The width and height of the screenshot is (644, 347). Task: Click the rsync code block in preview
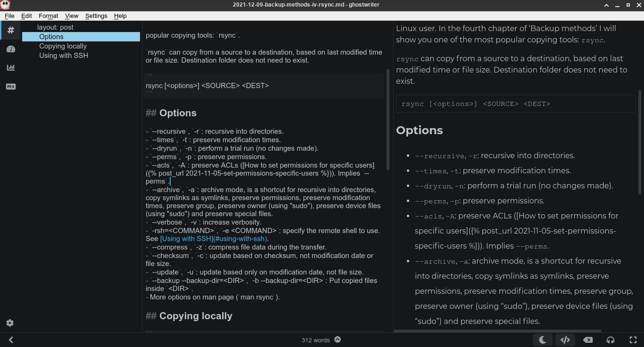coord(516,104)
